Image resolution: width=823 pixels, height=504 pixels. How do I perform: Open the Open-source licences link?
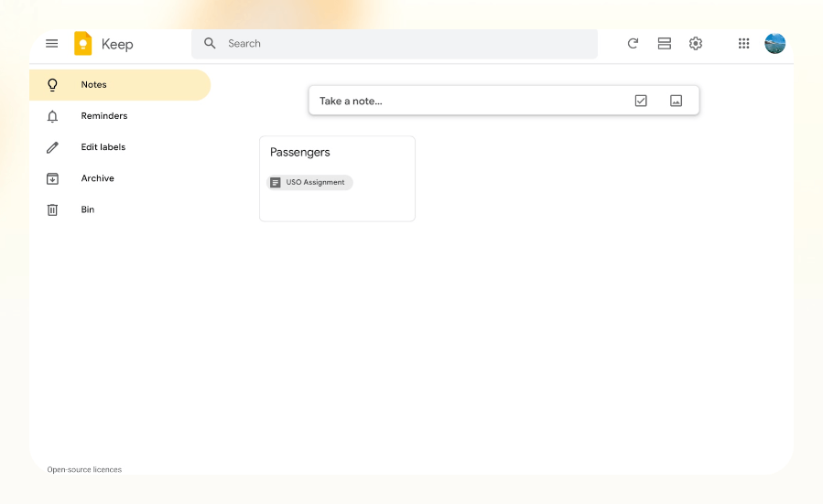pos(84,470)
